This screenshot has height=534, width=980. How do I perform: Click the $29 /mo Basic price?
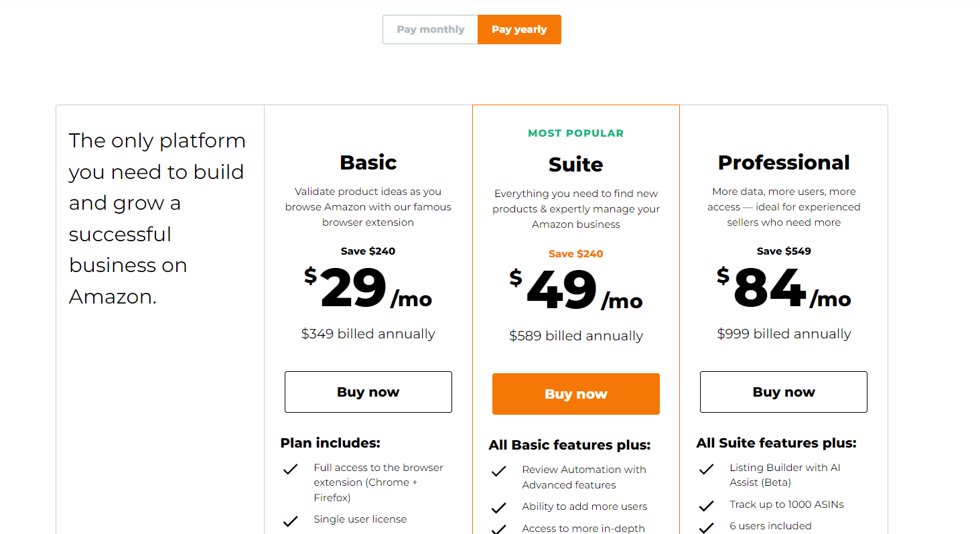pyautogui.click(x=368, y=289)
